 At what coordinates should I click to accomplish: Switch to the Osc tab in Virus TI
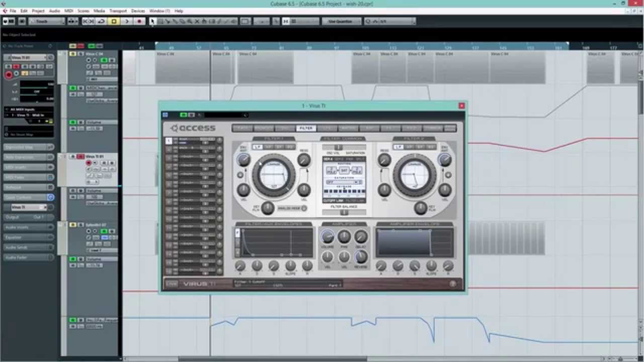[284, 128]
